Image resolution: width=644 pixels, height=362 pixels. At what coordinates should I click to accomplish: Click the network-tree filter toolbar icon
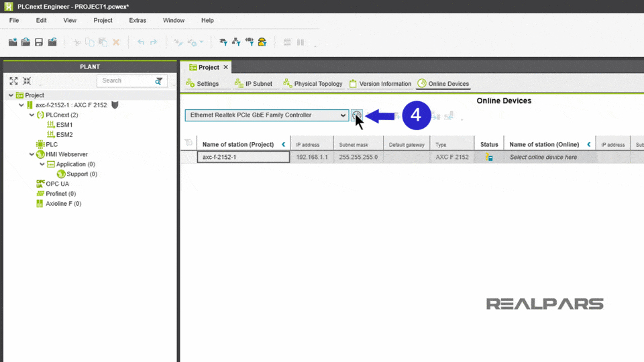point(236,42)
